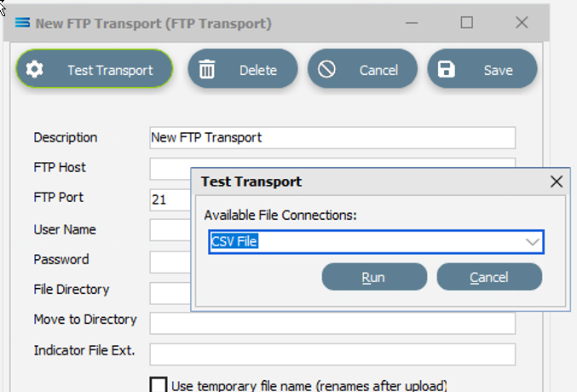
Task: Close the New FTP Transport window
Action: [521, 23]
